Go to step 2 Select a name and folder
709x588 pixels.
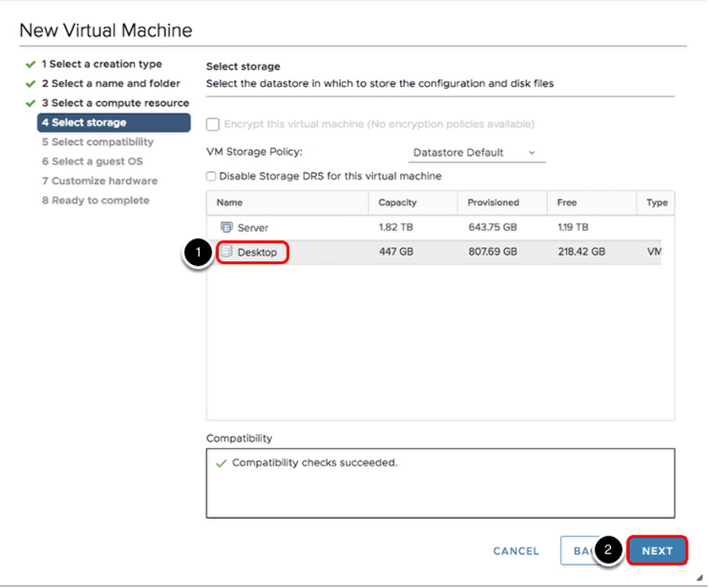(111, 84)
